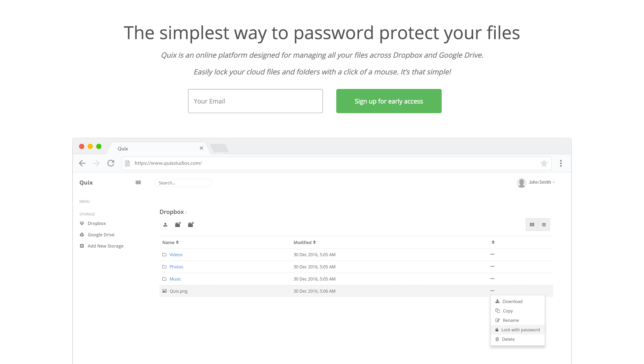Click the Google Drive sidebar icon

pyautogui.click(x=82, y=235)
